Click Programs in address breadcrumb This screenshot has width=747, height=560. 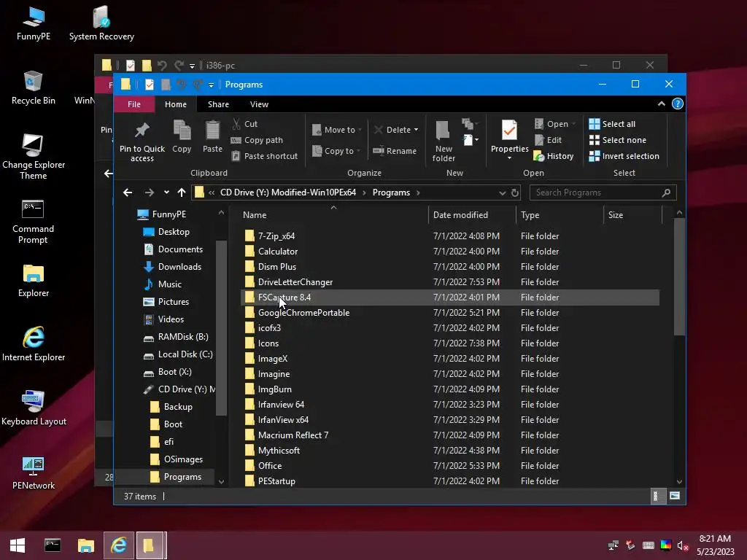(x=391, y=192)
